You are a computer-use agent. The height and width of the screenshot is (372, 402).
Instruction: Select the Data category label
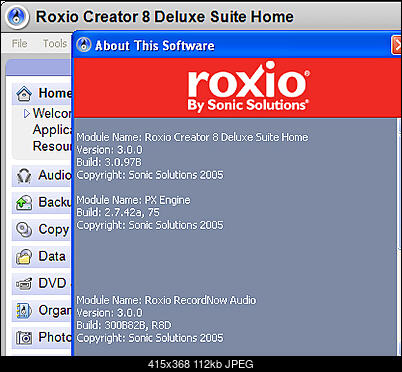coord(52,256)
